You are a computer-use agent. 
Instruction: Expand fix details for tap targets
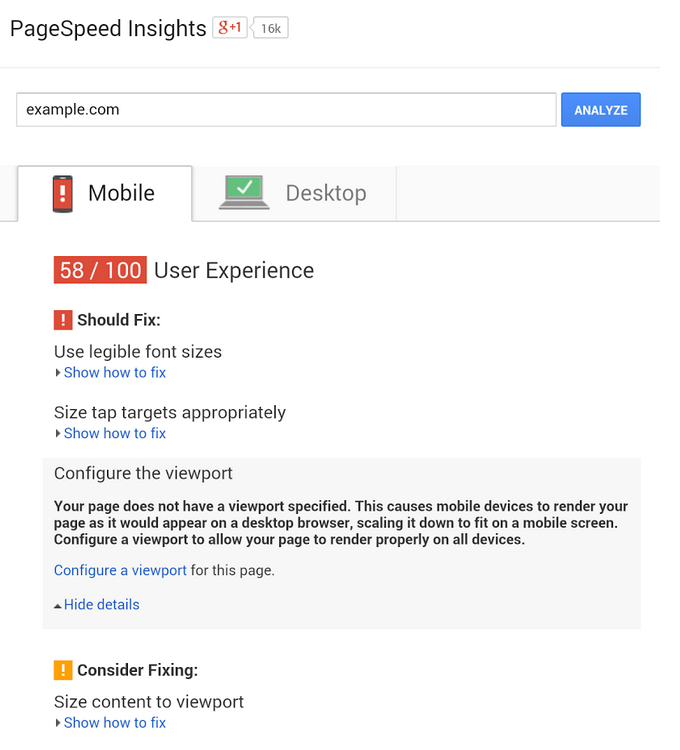(114, 433)
